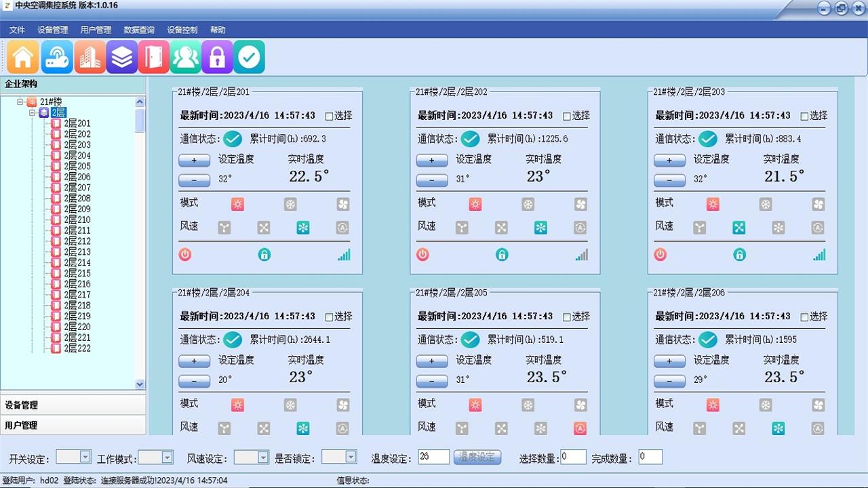
Task: Click the lock toolbar icon
Action: [217, 57]
